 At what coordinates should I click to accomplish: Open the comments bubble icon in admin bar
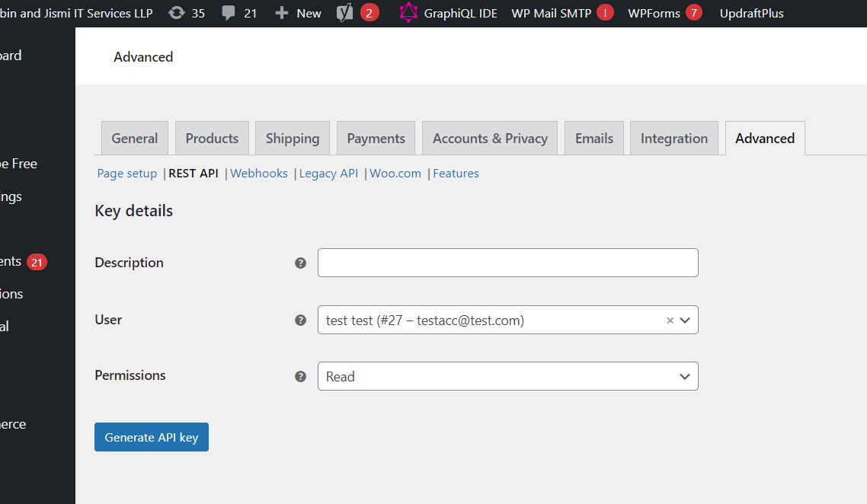click(x=229, y=13)
